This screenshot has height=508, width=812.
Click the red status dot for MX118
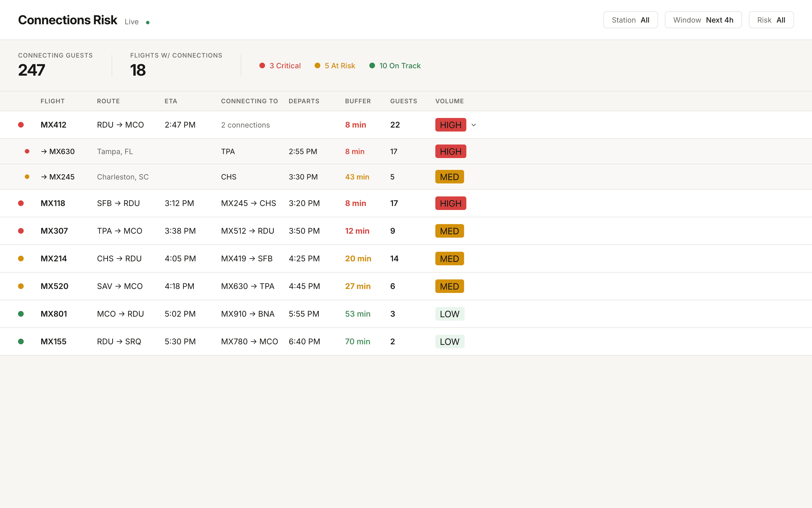[21, 203]
